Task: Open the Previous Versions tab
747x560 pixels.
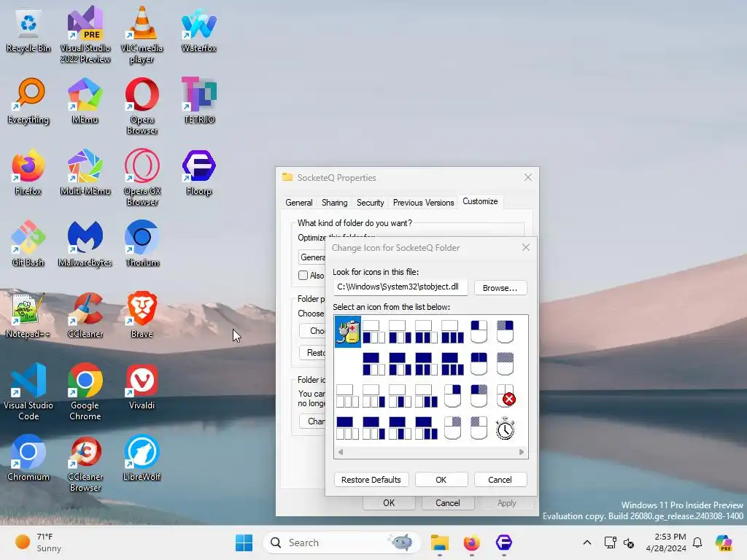Action: (424, 203)
